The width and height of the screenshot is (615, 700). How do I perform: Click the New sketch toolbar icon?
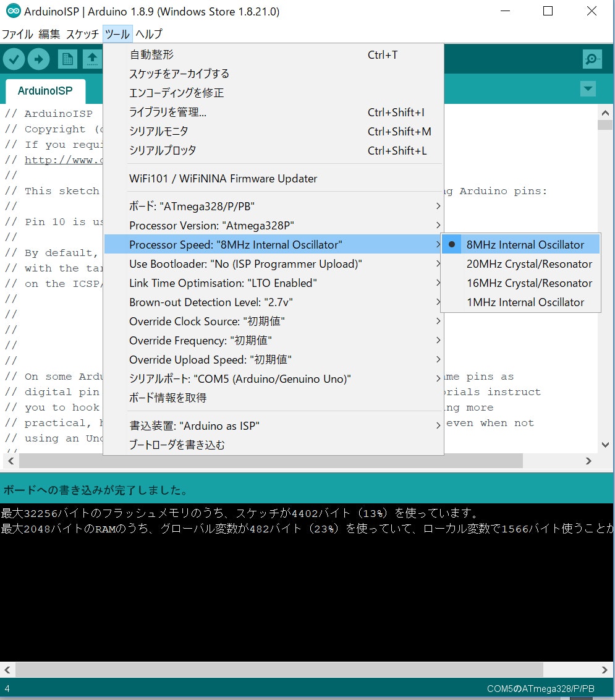(67, 59)
